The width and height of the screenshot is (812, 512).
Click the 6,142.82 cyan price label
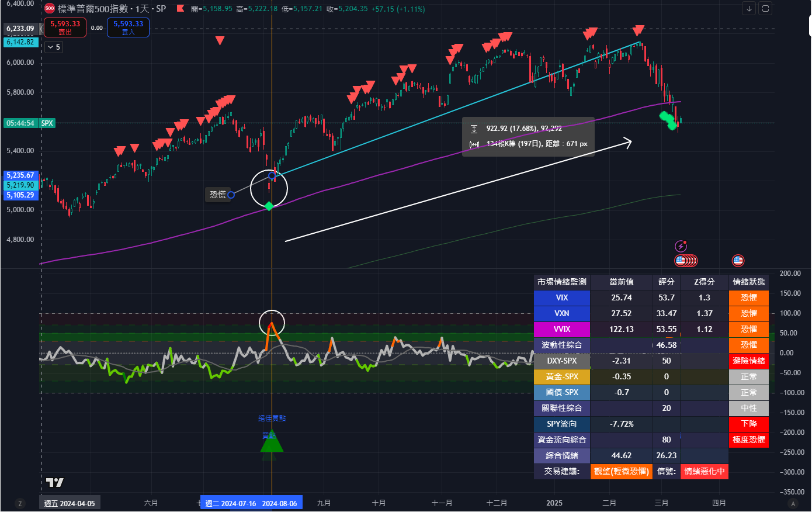click(20, 42)
